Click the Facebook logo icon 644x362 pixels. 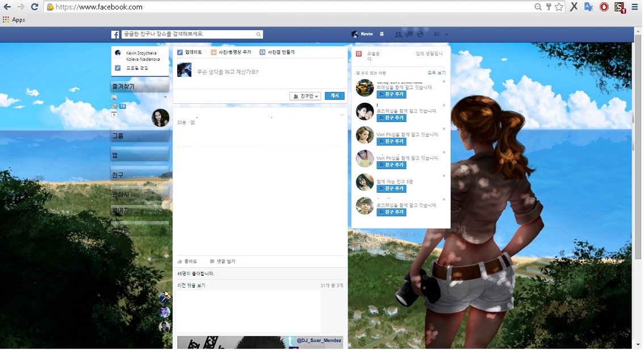115,35
